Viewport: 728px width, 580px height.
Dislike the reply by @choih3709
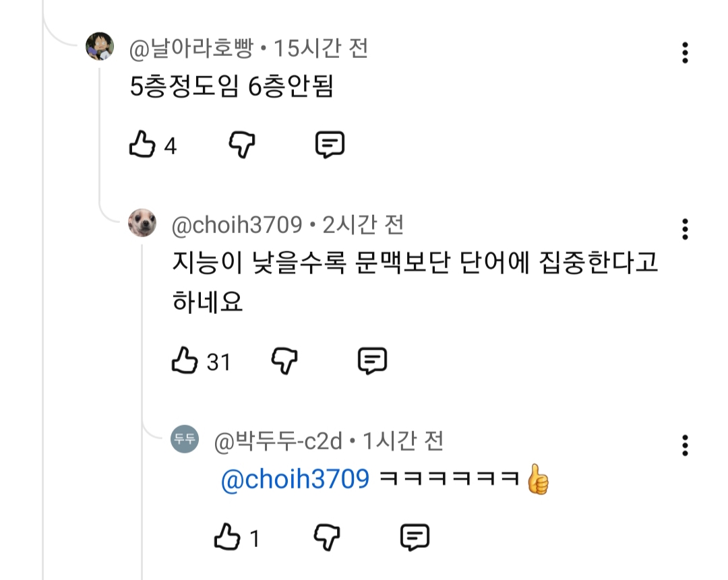point(284,362)
